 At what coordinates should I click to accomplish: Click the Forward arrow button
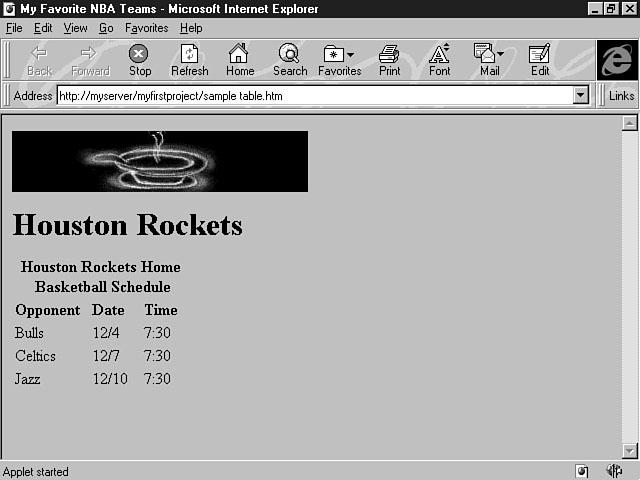(90, 59)
